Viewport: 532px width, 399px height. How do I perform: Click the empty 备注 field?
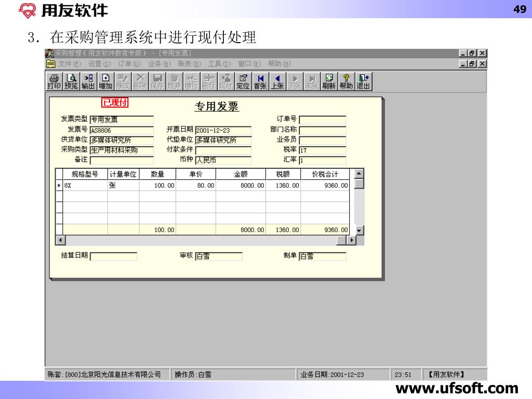click(x=122, y=160)
